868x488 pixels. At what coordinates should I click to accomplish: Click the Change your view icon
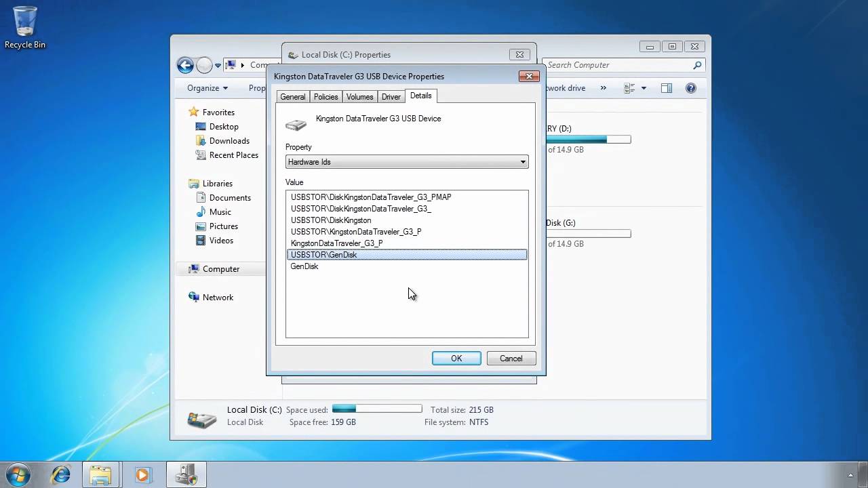tap(629, 88)
